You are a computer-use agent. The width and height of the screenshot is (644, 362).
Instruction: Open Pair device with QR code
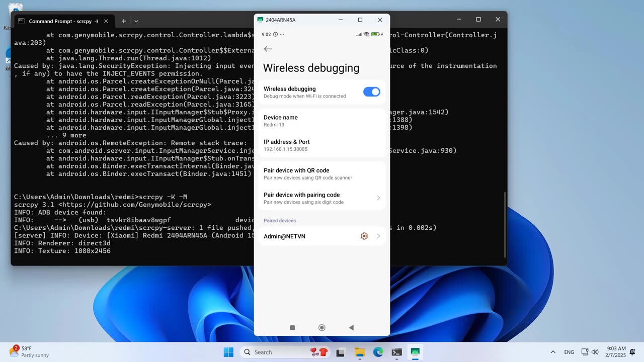pyautogui.click(x=322, y=173)
